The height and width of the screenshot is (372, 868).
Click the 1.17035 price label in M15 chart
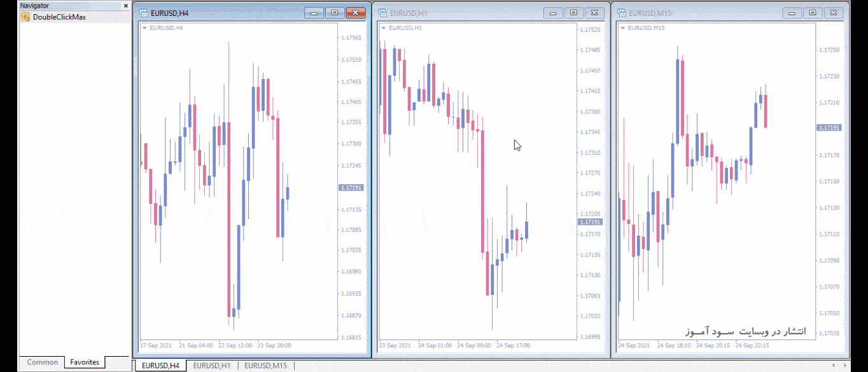829,333
